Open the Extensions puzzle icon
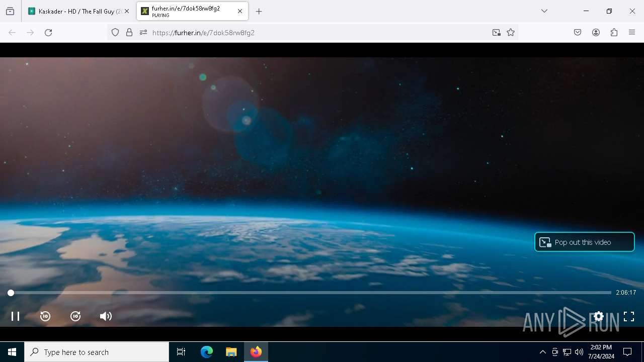The height and width of the screenshot is (362, 644). tap(614, 33)
